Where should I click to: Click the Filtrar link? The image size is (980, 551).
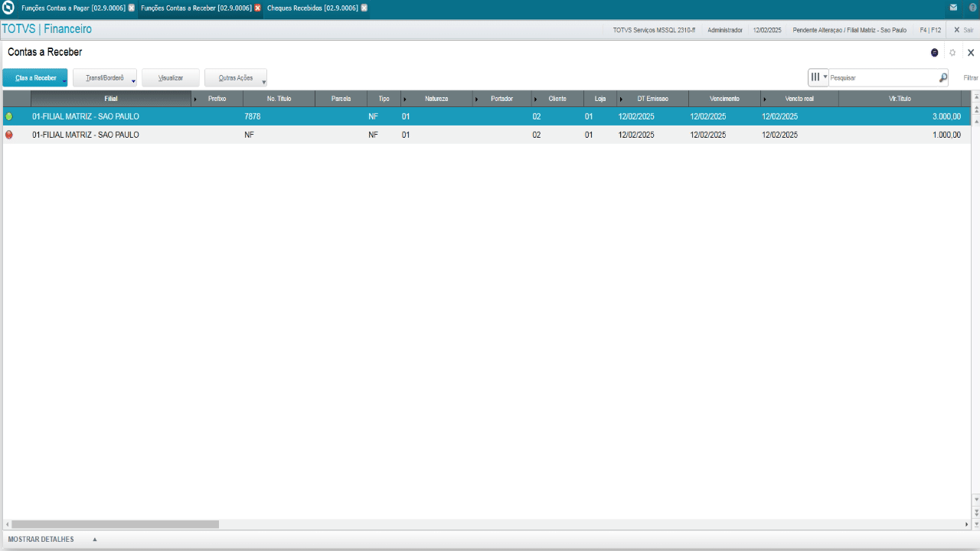click(x=971, y=78)
